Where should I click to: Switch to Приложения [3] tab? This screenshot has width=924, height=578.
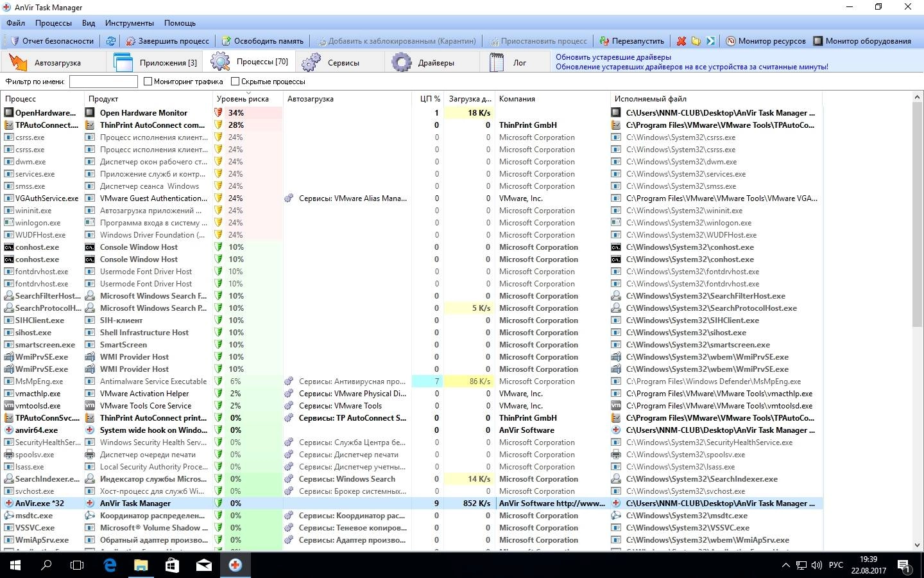pyautogui.click(x=154, y=62)
